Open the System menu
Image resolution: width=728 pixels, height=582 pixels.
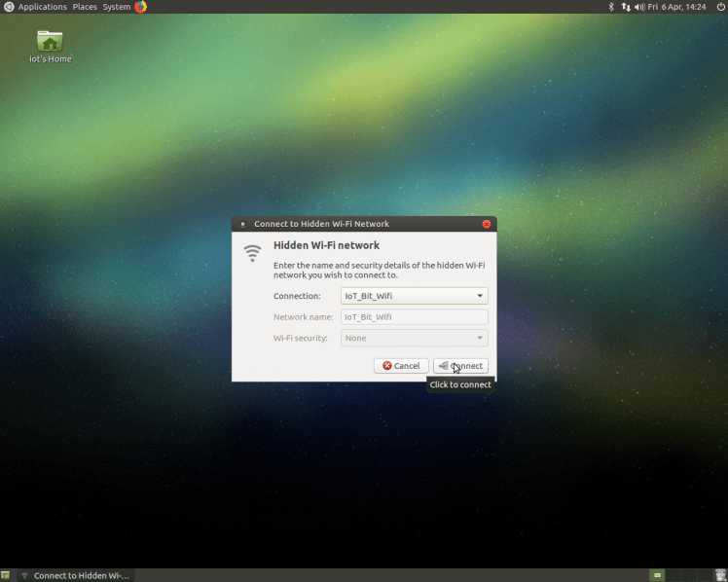(117, 7)
